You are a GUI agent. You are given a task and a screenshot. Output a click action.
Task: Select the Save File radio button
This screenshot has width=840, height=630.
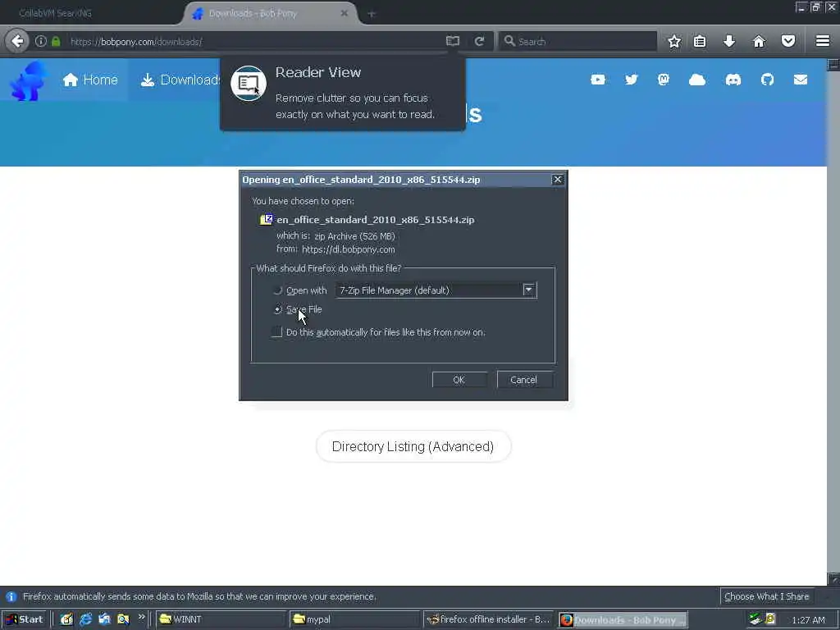click(x=277, y=309)
